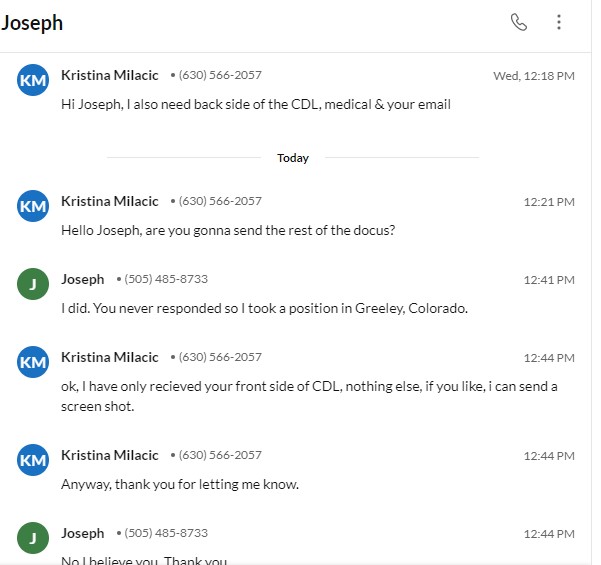Click the 12:41 PM timestamp
Screen dimensions: 601x565
(x=549, y=280)
